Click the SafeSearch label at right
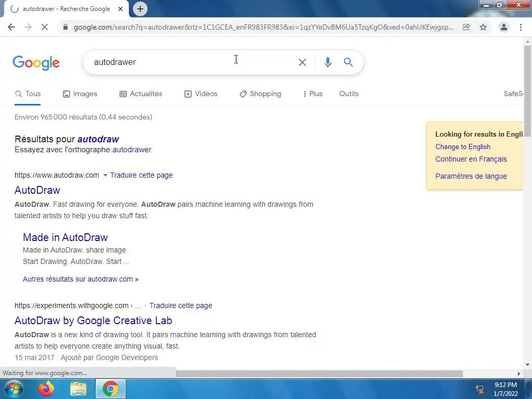This screenshot has height=399, width=532. pyautogui.click(x=513, y=94)
